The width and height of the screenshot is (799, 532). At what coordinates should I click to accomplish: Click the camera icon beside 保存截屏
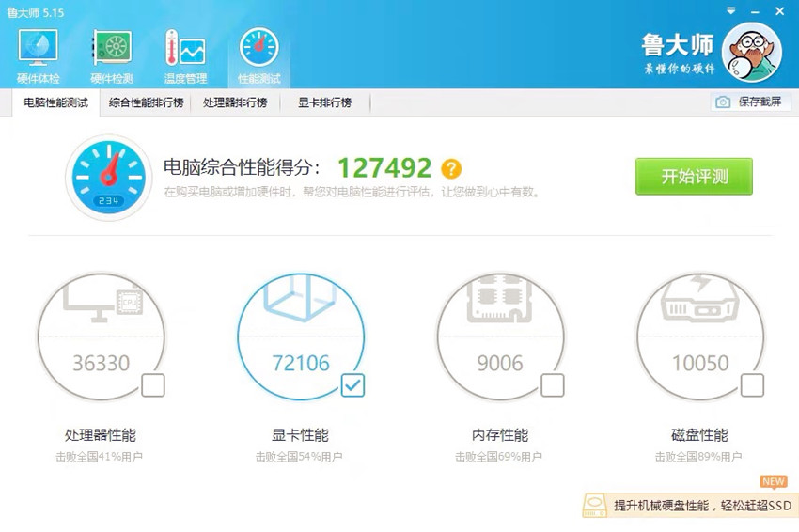(x=723, y=102)
